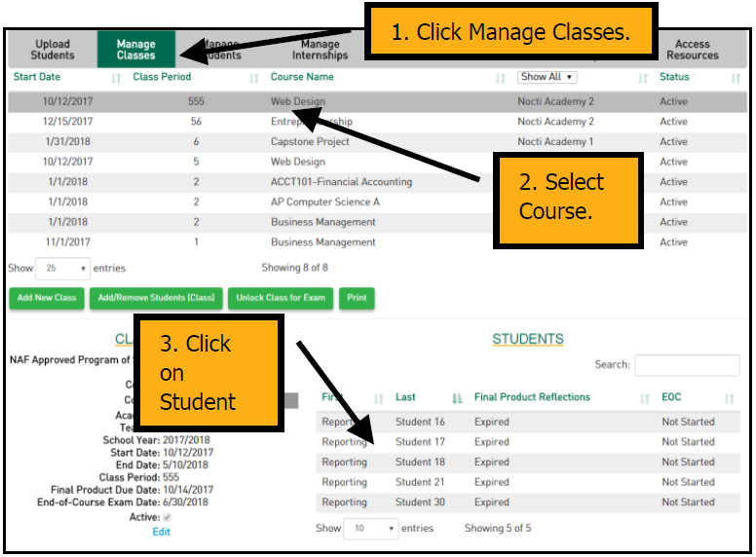The image size is (756, 557).
Task: Toggle the Active checkbox in class details
Action: (167, 517)
